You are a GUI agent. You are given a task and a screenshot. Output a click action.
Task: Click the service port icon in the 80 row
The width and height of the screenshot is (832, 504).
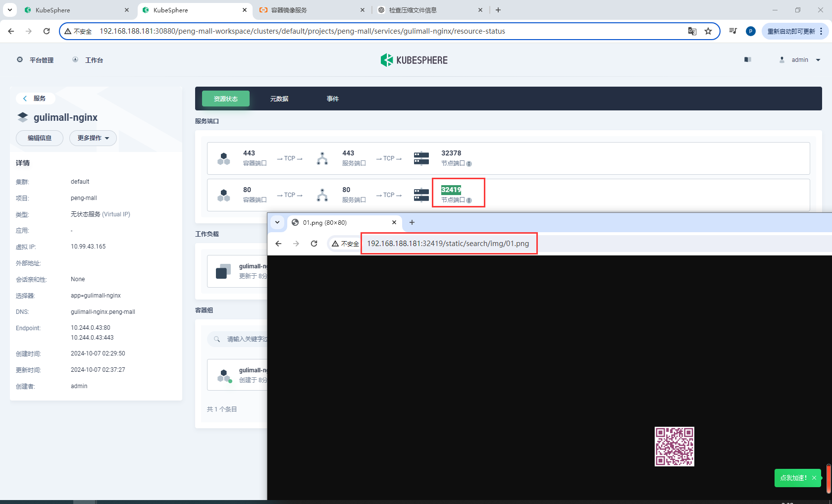pos(322,195)
